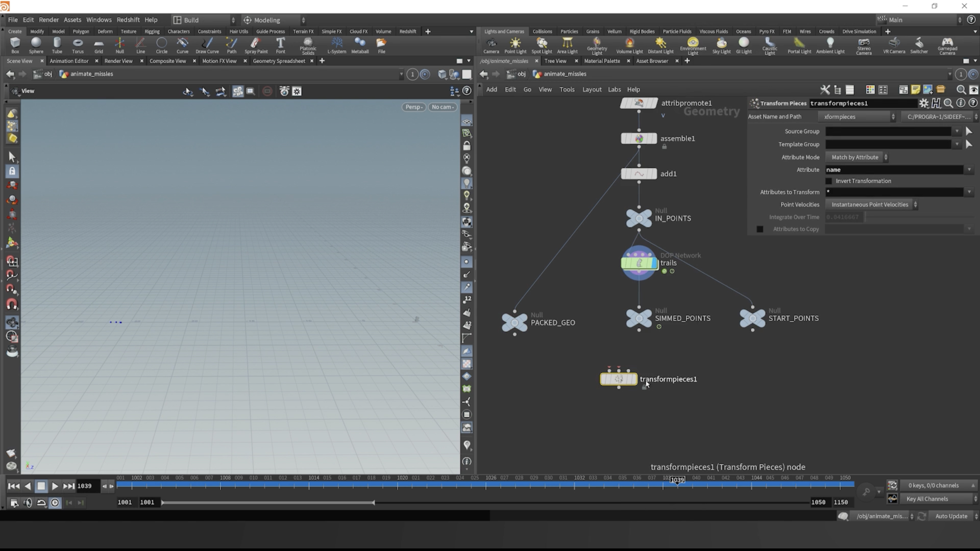
Task: Open the Build desktop dropdown
Action: coord(204,20)
